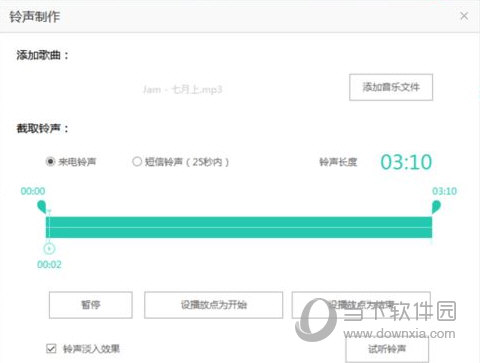Click the 暂停 button

(91, 305)
